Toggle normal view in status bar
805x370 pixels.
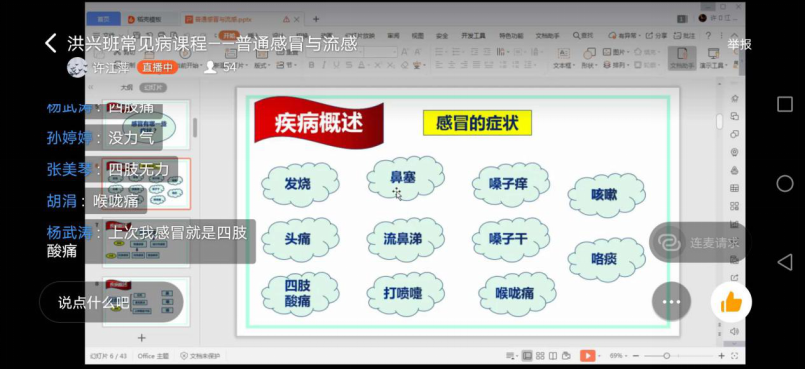point(527,356)
